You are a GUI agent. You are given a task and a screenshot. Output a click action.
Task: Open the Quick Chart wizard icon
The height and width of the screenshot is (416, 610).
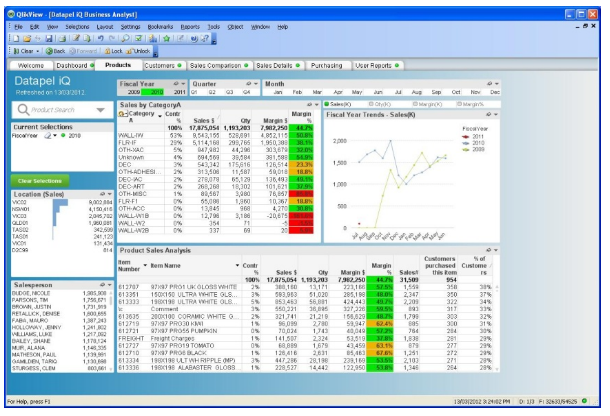[x=153, y=39]
